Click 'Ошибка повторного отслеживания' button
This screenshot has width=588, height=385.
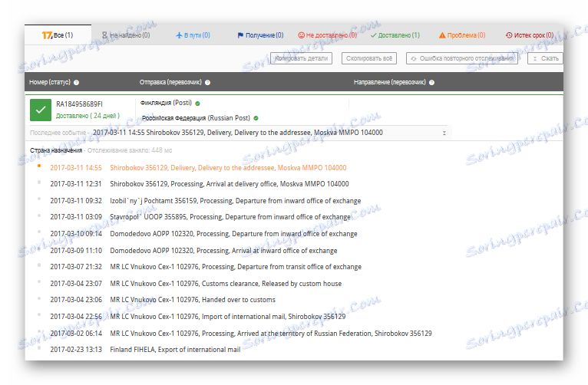click(462, 58)
